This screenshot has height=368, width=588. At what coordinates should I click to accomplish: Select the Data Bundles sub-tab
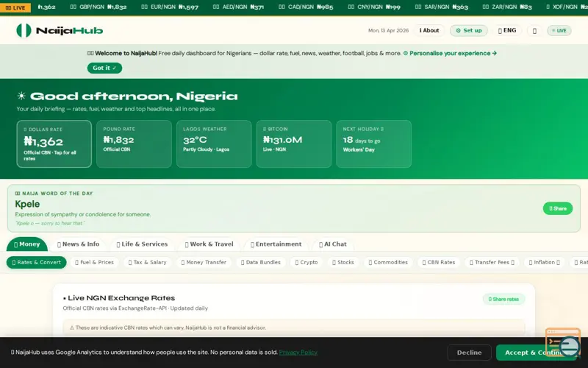[x=261, y=263]
